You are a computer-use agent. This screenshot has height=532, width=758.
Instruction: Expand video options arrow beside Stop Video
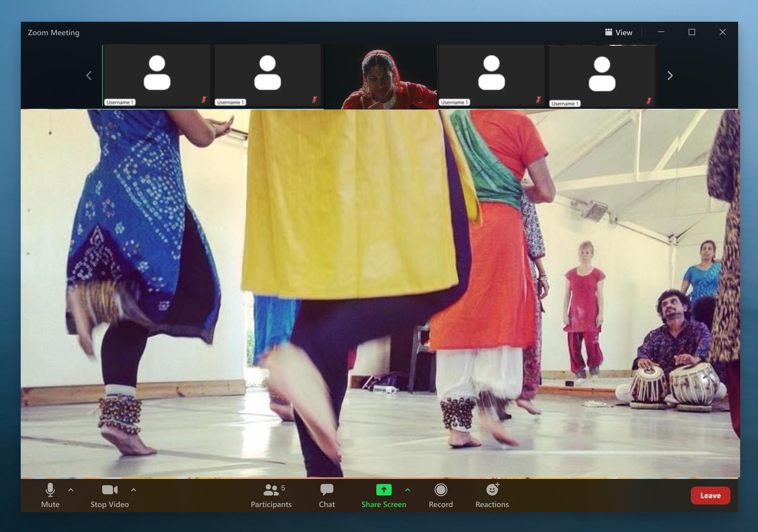tap(133, 490)
